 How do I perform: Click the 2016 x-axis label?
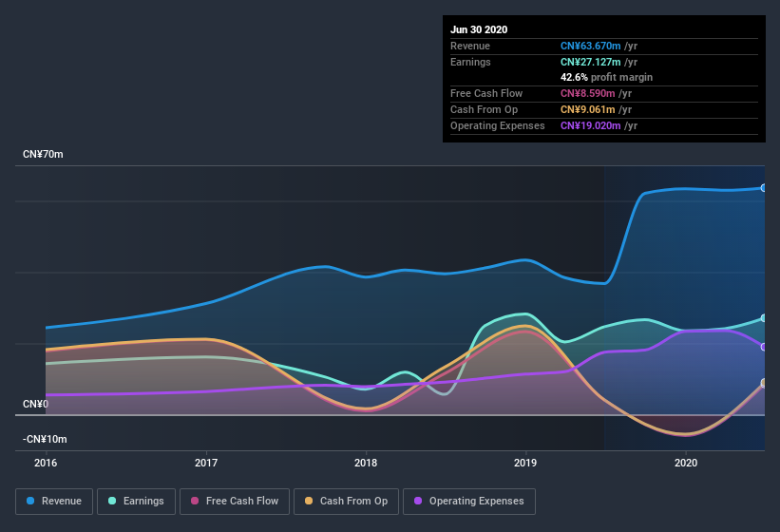click(46, 463)
